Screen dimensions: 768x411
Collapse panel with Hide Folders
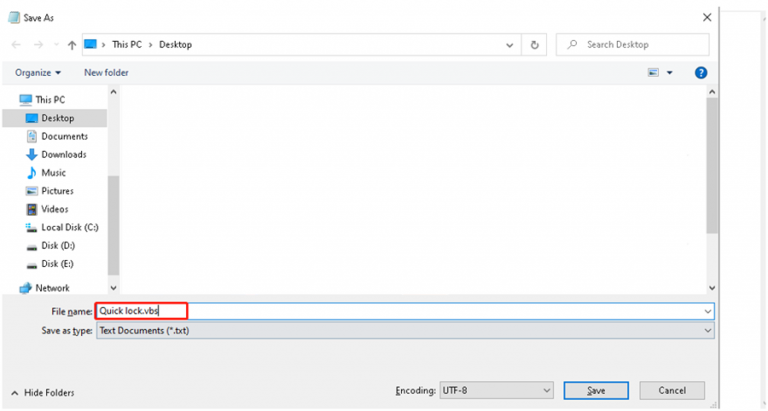coord(42,393)
